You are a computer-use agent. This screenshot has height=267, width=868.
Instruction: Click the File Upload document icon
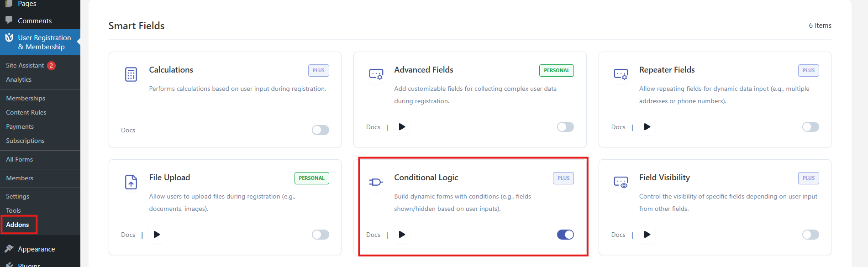pos(131,182)
